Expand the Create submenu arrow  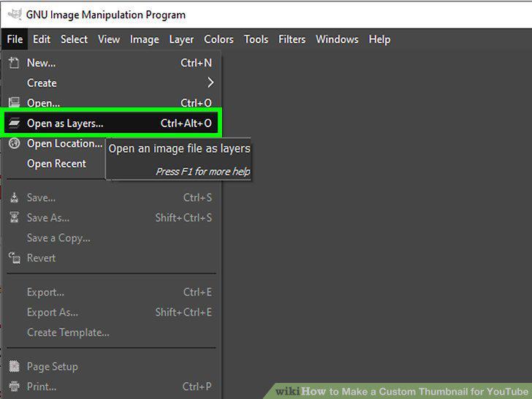(210, 83)
